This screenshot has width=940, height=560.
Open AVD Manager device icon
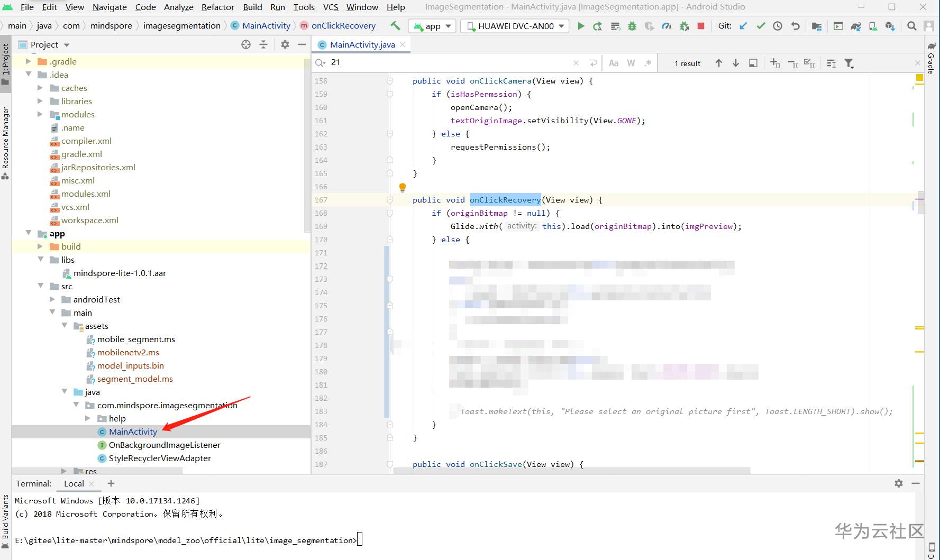[873, 26]
